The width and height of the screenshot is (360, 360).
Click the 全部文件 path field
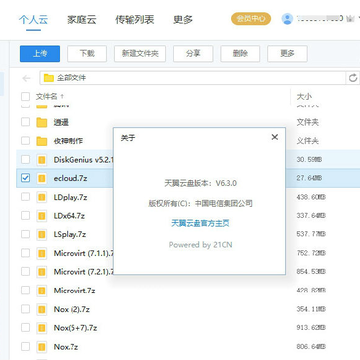[193, 78]
